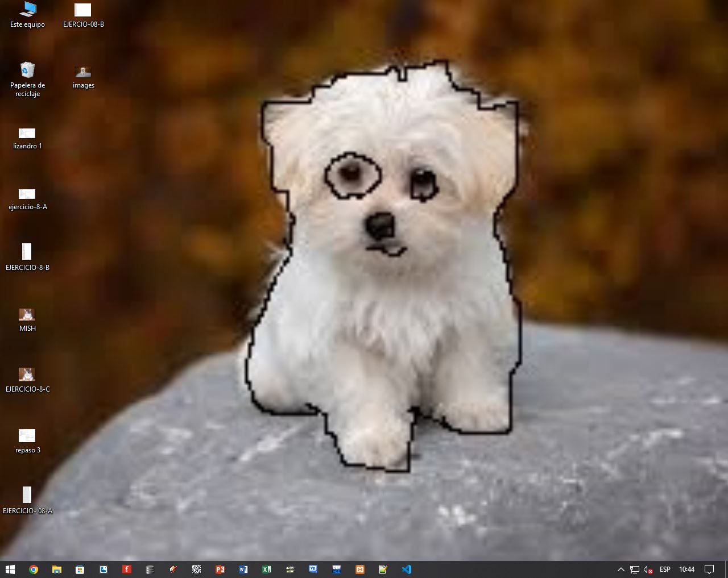Image resolution: width=728 pixels, height=578 pixels.
Task: Click the Windows Start button
Action: [10, 569]
